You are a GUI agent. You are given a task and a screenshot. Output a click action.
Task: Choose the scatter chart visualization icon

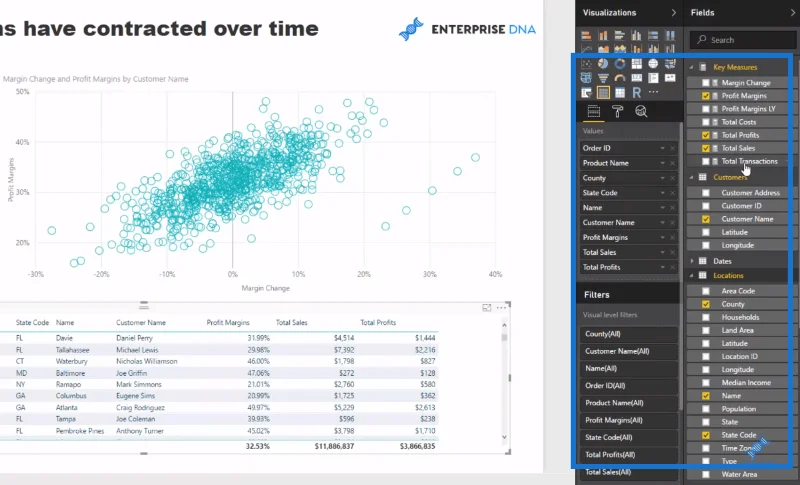coord(586,64)
